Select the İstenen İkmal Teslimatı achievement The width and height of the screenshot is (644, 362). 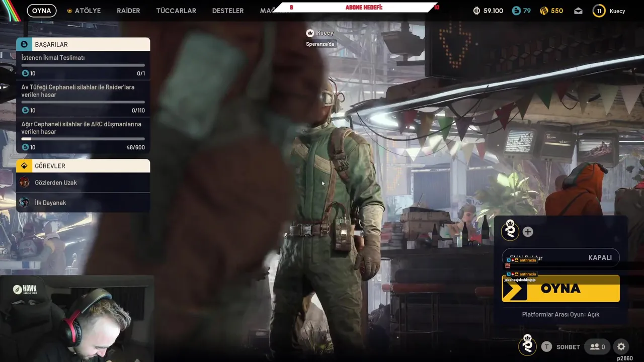(83, 65)
